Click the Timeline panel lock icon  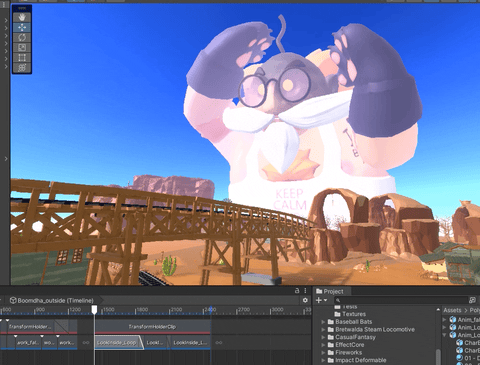click(x=297, y=291)
